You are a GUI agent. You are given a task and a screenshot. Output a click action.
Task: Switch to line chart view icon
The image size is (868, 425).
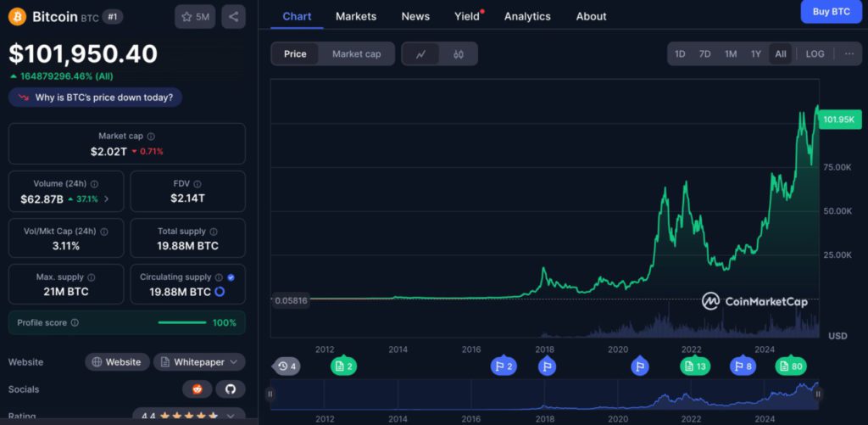point(421,54)
